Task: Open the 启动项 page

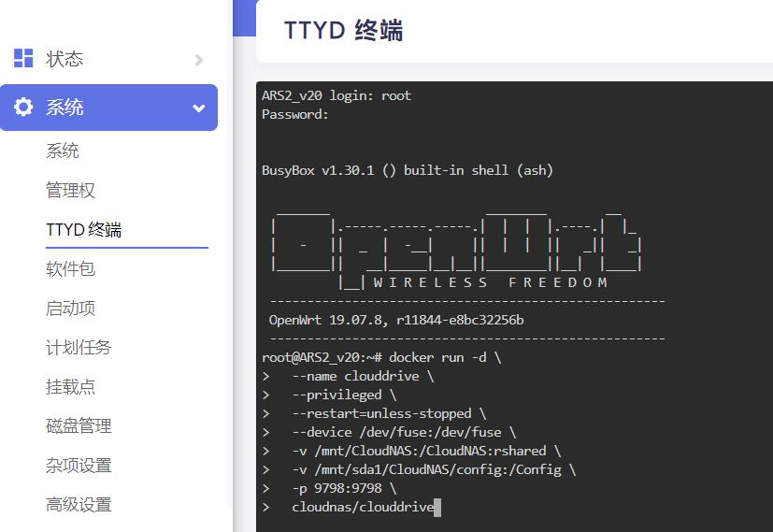Action: 70,309
